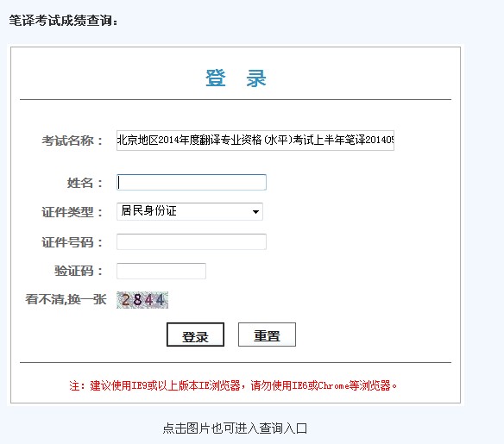Click the 姓名 name input field

[x=192, y=182]
